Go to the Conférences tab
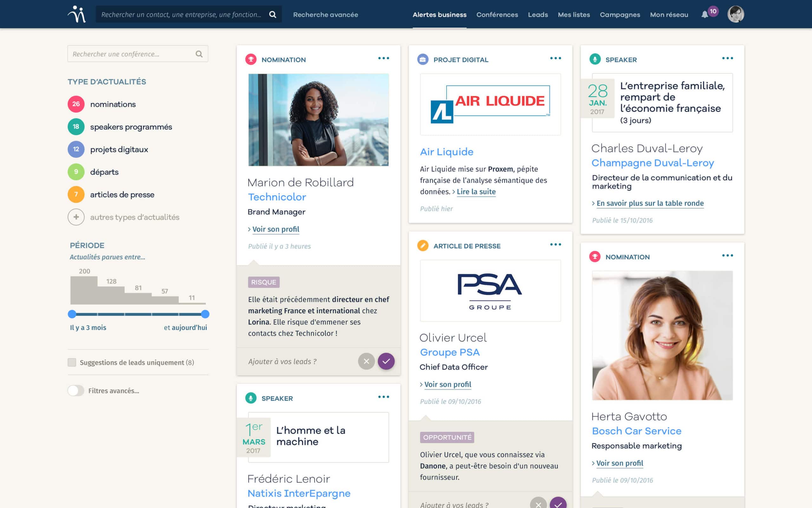 [x=497, y=15]
